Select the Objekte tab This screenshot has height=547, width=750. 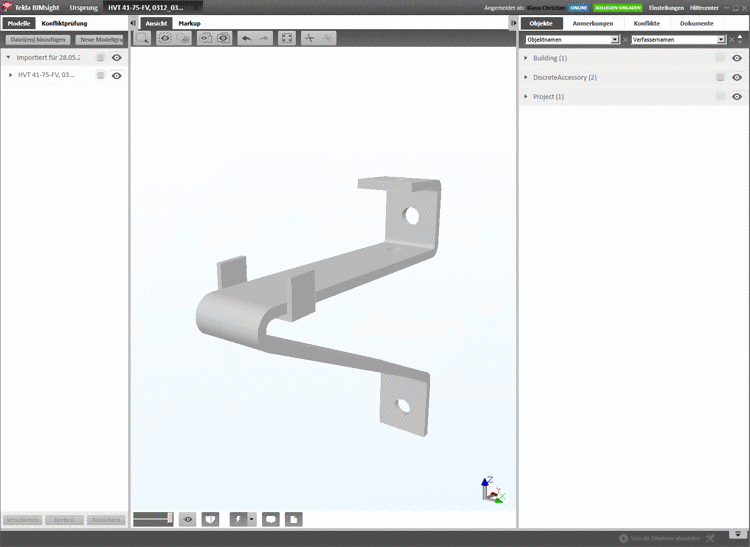pos(541,23)
